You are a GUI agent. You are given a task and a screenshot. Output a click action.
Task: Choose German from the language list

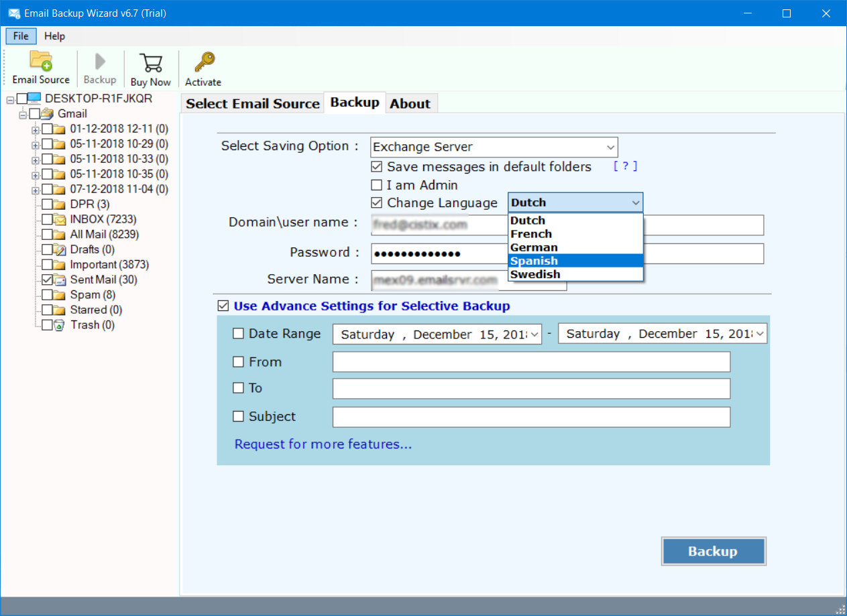(575, 247)
